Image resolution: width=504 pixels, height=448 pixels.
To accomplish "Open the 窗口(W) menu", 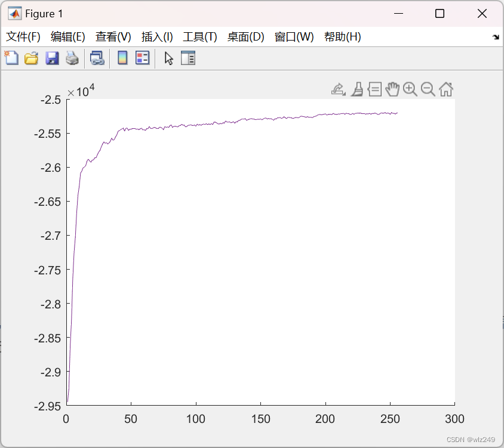I will click(x=294, y=36).
